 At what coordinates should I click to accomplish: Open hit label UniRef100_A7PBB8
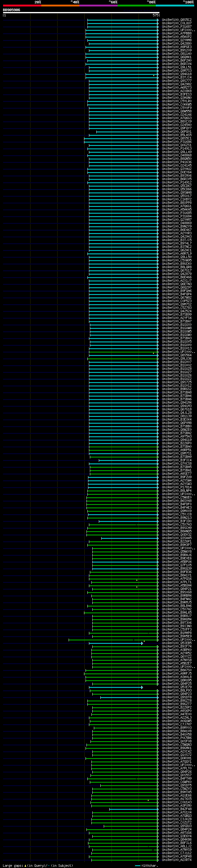pyautogui.click(x=177, y=33)
